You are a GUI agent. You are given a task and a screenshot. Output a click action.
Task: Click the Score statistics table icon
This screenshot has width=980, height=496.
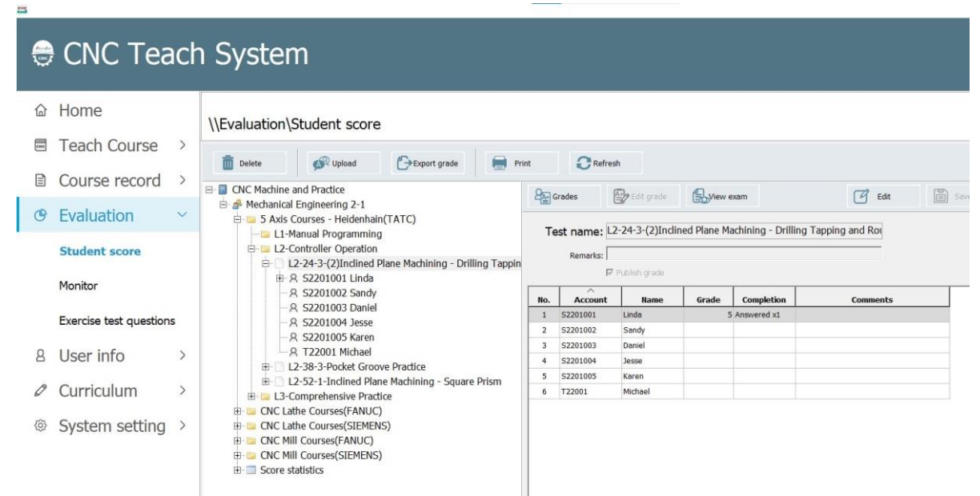point(251,470)
